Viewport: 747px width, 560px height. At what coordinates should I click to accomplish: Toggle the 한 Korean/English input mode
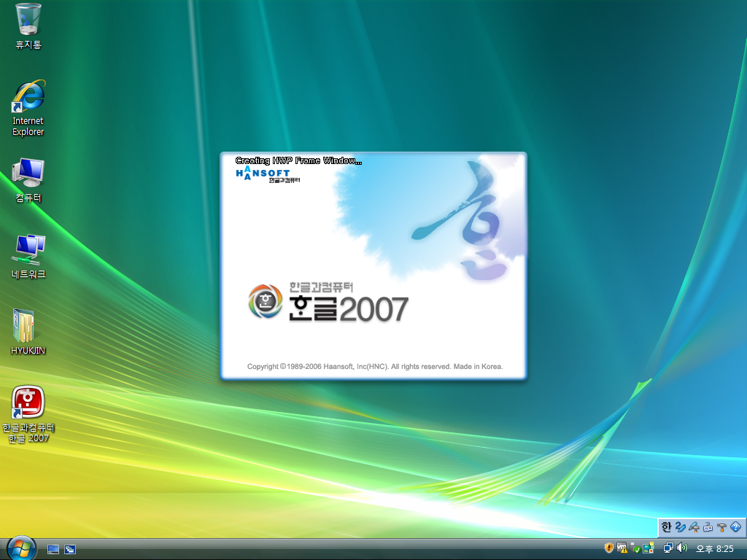666,527
